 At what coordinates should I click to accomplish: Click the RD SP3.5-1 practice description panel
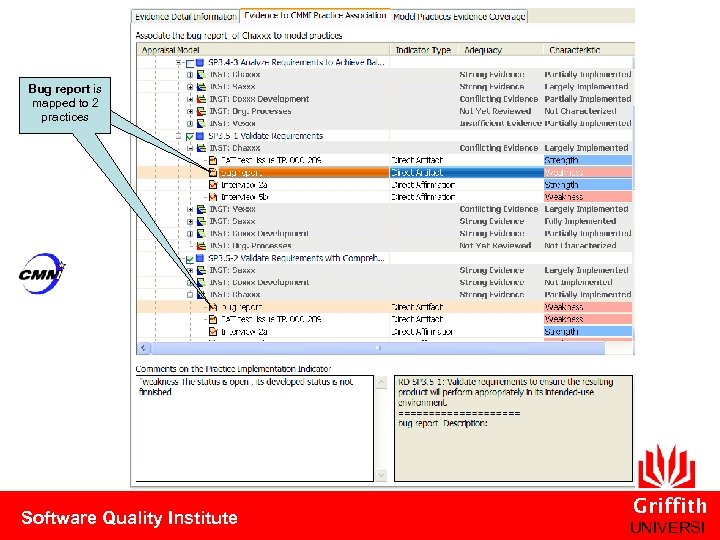(x=513, y=428)
